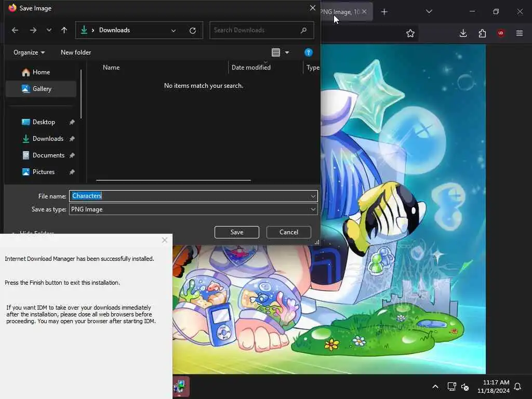Open a new Firefox tab

click(x=384, y=12)
